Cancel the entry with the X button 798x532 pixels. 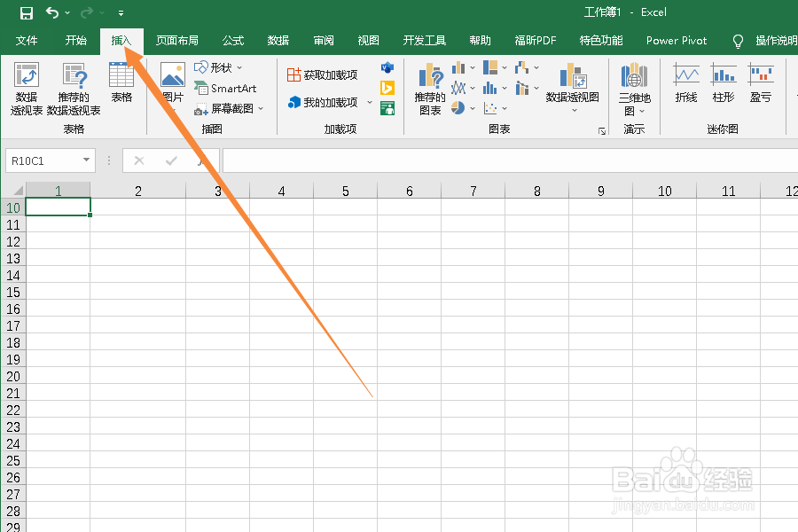139,160
